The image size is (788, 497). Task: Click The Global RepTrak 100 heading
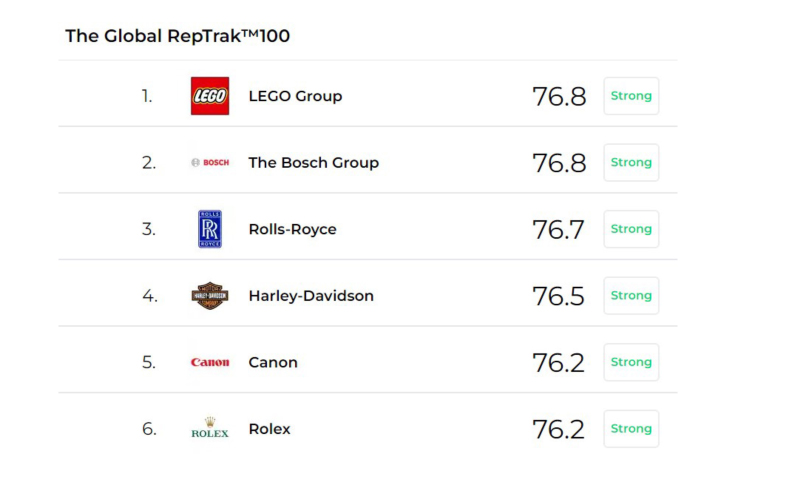pyautogui.click(x=177, y=36)
